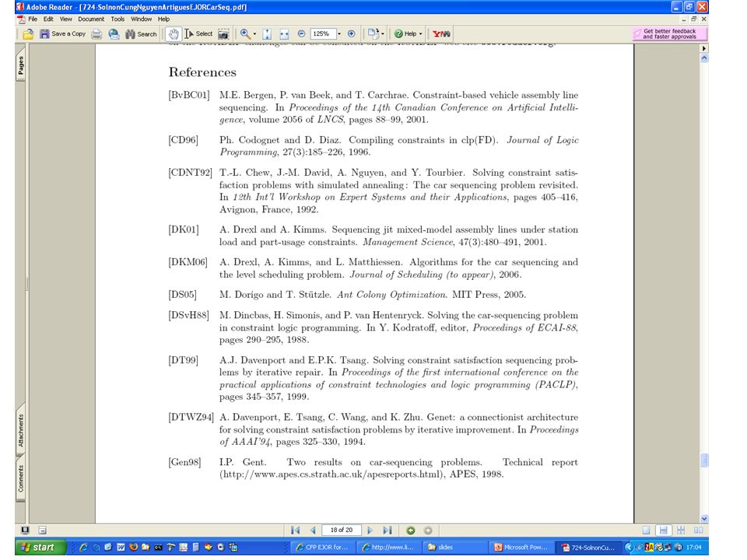Click the green Previous View button
The image size is (747, 560).
411,530
